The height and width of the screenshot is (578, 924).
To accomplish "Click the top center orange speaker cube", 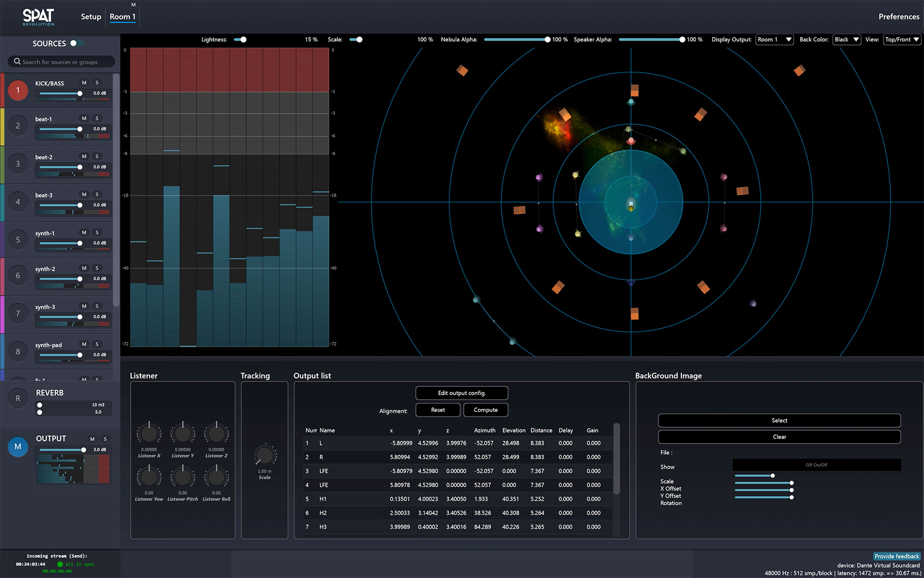I will pos(635,91).
